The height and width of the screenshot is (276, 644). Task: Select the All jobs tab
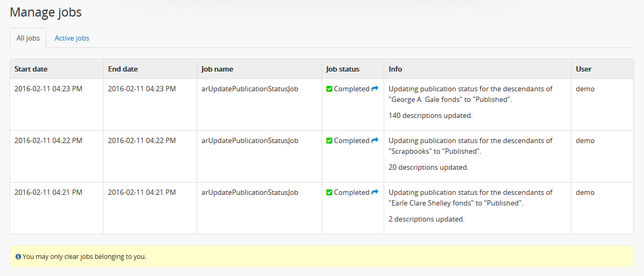pyautogui.click(x=28, y=38)
